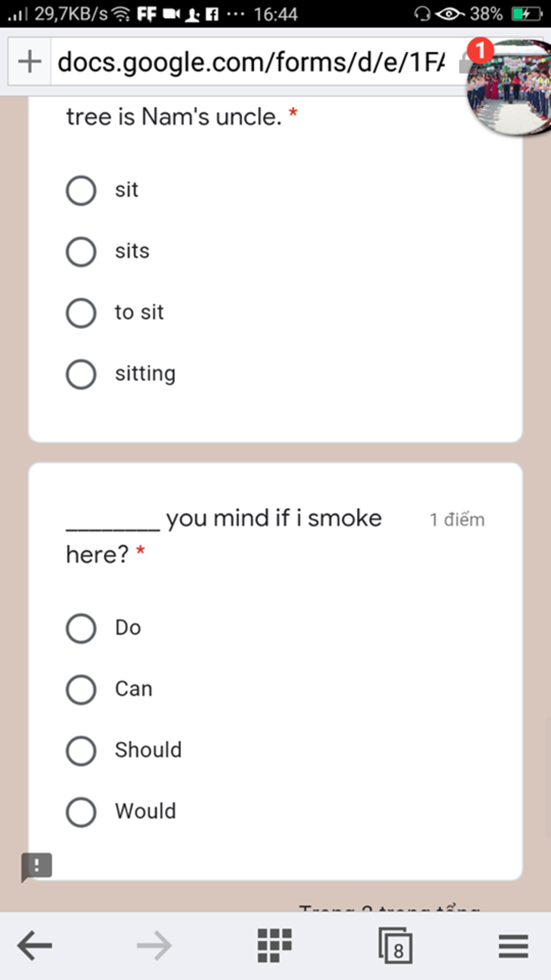Open the tabs switcher showing 8
The width and height of the screenshot is (551, 980).
395,946
